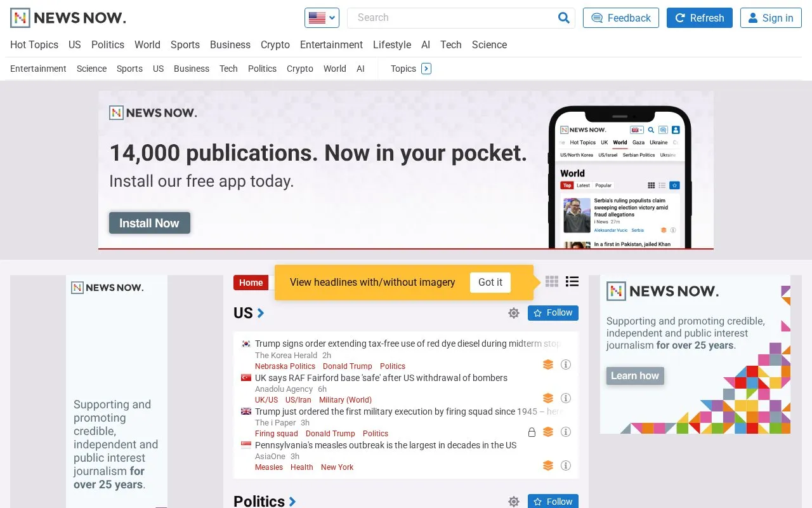This screenshot has height=508, width=812.
Task: Open Crypto in main navigation
Action: 275,44
